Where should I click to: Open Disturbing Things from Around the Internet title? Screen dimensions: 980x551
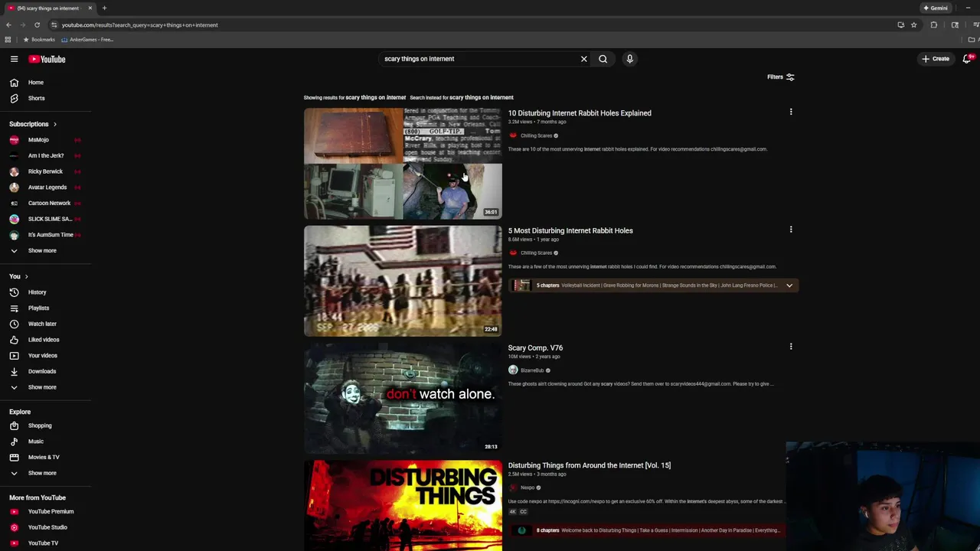point(590,465)
